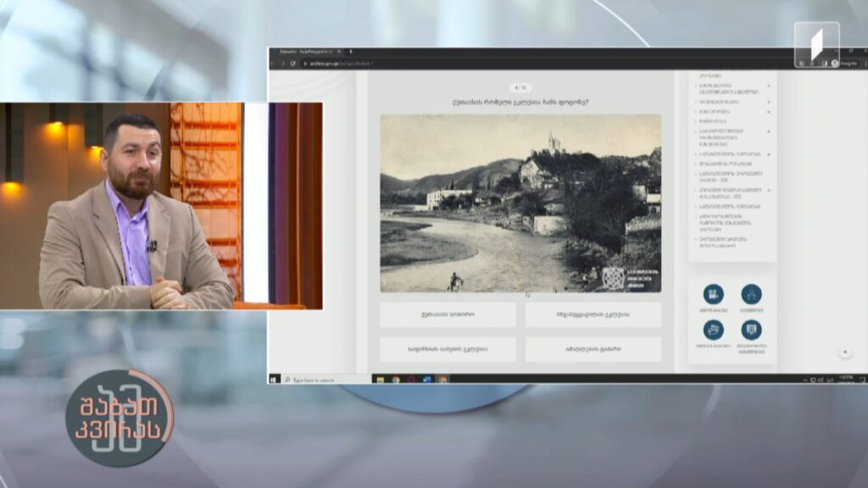This screenshot has height=488, width=868.
Task: Launch File Explorer from the taskbar
Action: click(381, 380)
